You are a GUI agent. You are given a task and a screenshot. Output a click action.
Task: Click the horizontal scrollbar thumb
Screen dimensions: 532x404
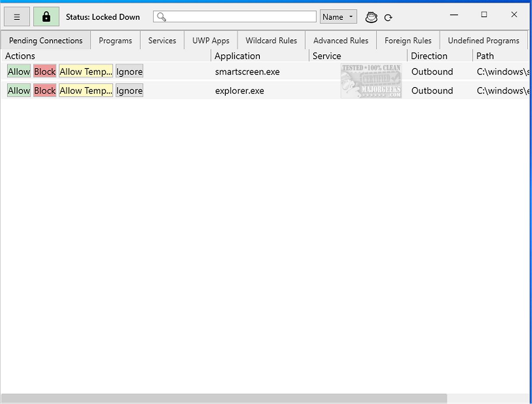pos(224,398)
